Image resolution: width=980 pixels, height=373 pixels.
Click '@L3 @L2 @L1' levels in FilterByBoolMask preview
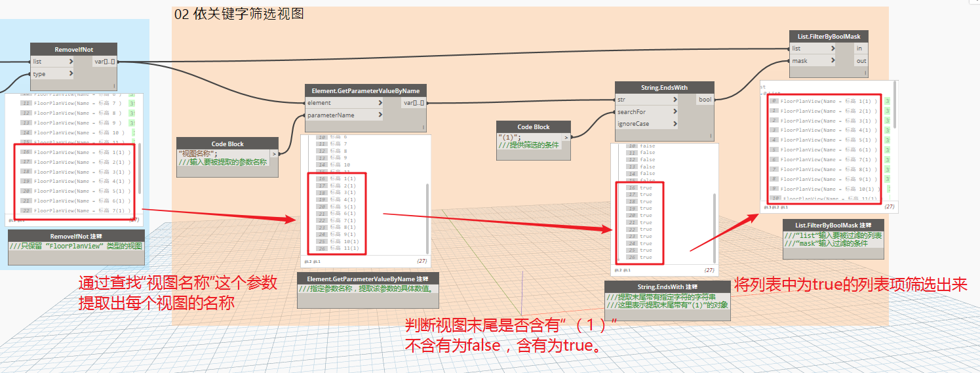[x=775, y=206]
